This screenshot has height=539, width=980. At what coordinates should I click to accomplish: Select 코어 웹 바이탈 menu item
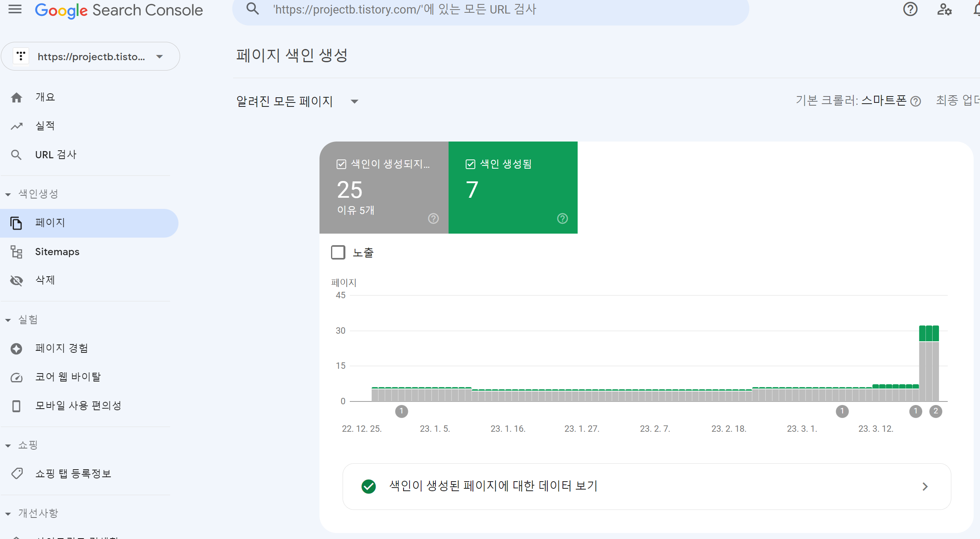point(68,377)
